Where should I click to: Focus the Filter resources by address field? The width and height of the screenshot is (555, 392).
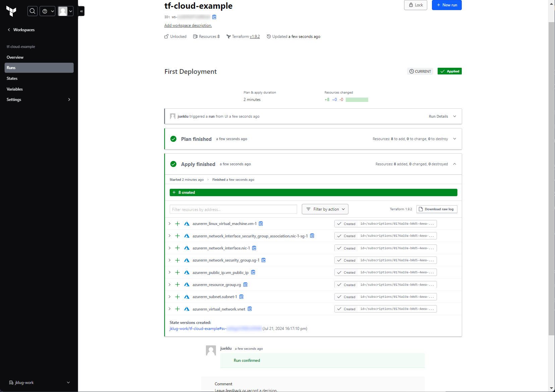[x=233, y=209]
